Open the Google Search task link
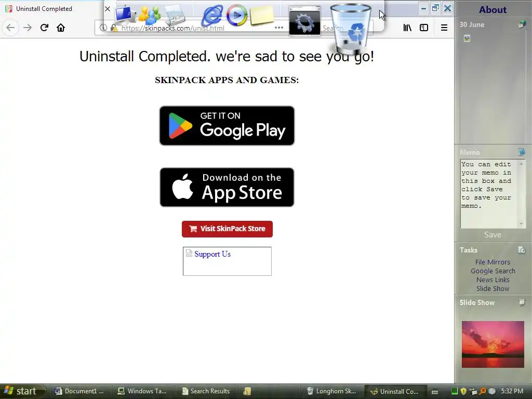532x399 pixels. tap(493, 271)
